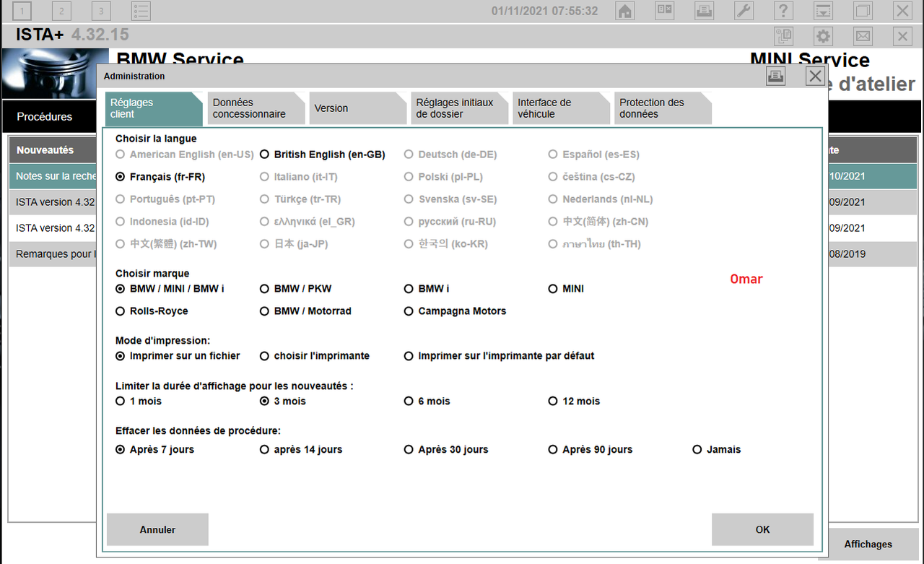Delete procedure data après 14 jours
The image size is (924, 564).
tap(301, 450)
